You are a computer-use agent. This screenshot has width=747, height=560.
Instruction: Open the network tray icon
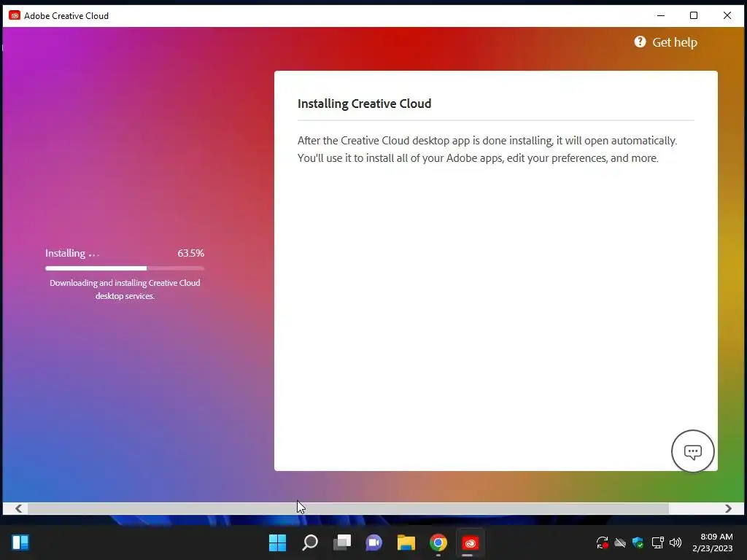[x=657, y=542]
